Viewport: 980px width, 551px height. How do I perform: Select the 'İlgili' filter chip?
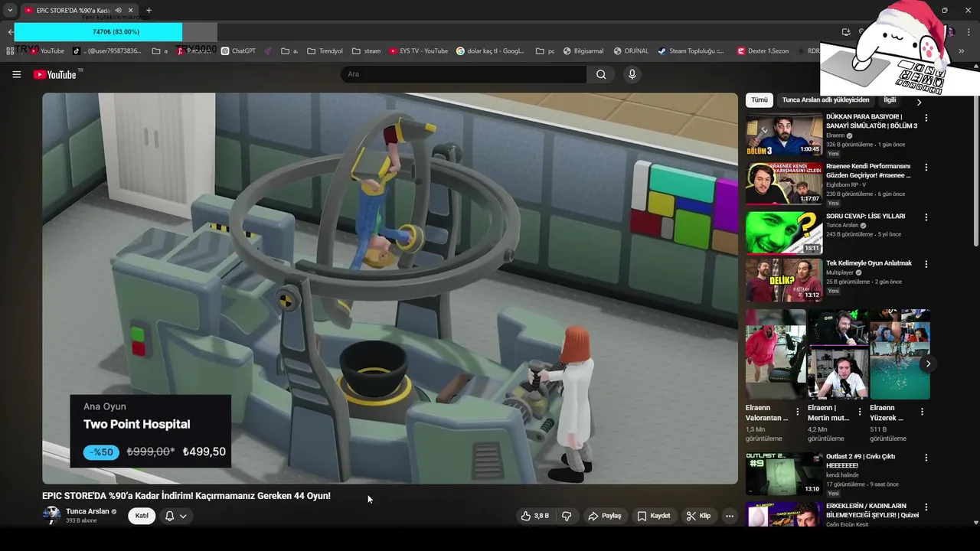(890, 99)
